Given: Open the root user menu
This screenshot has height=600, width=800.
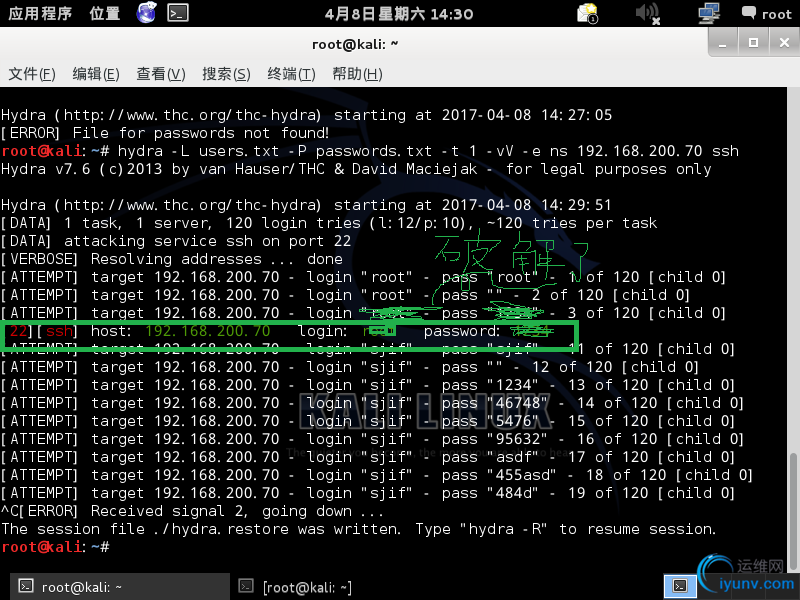Looking at the screenshot, I should 766,14.
